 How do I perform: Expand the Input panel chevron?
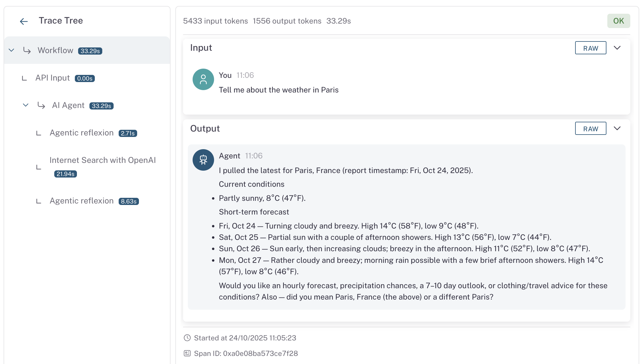coord(617,48)
